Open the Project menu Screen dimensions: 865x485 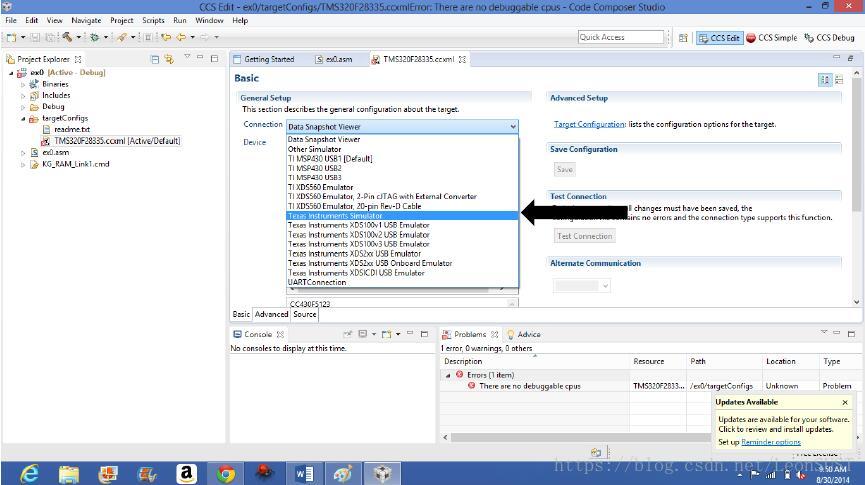(x=121, y=20)
